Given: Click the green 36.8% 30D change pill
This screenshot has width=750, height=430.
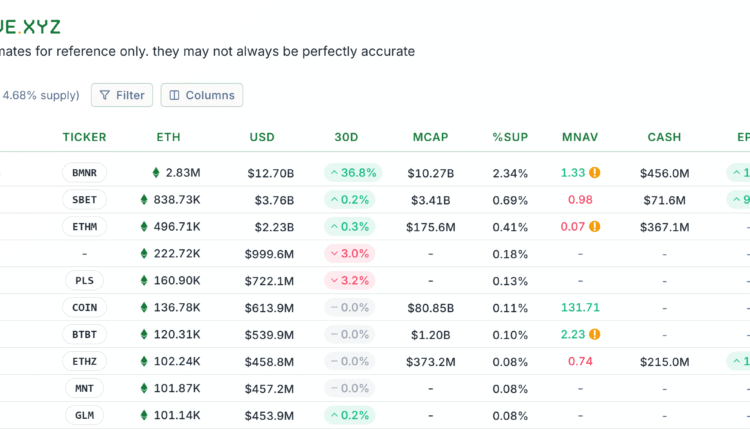Looking at the screenshot, I should click(350, 173).
